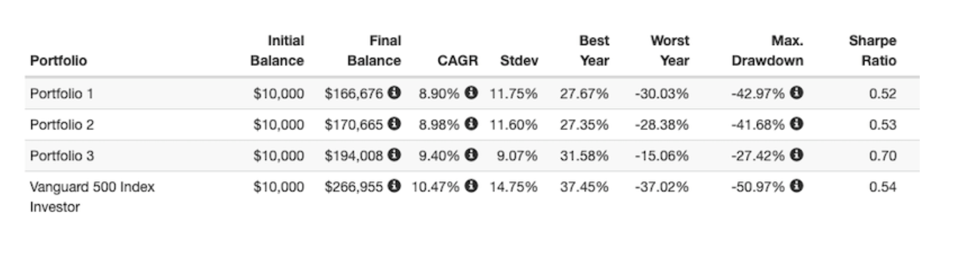Click info icon beside -41.68% max drawdown

(797, 124)
